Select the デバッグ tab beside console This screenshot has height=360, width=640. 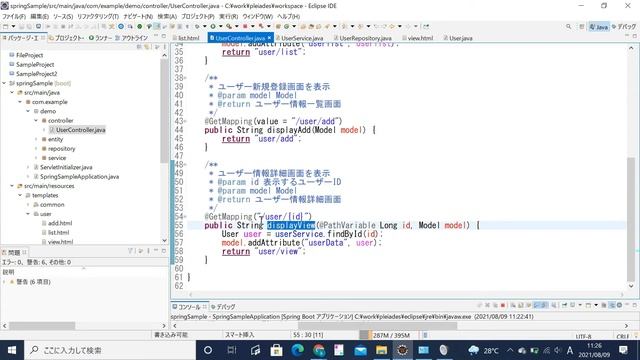coord(223,307)
